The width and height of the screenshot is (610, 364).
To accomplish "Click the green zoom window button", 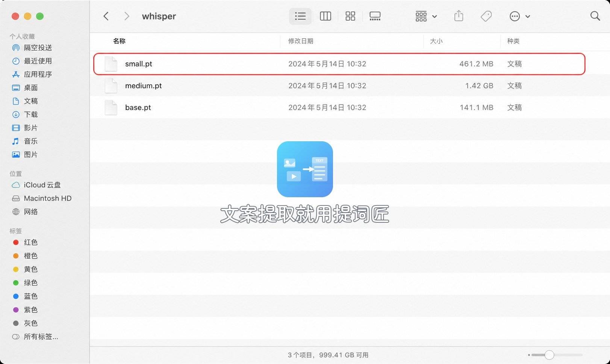I will [40, 16].
